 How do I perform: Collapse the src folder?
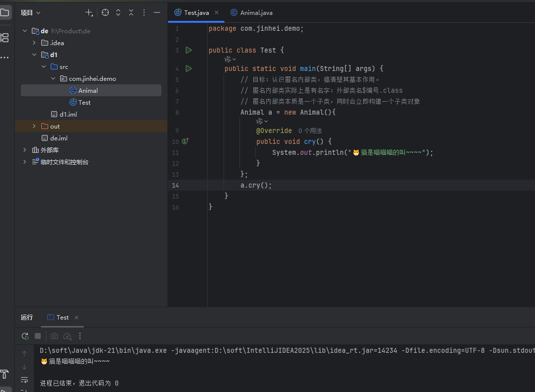[44, 67]
